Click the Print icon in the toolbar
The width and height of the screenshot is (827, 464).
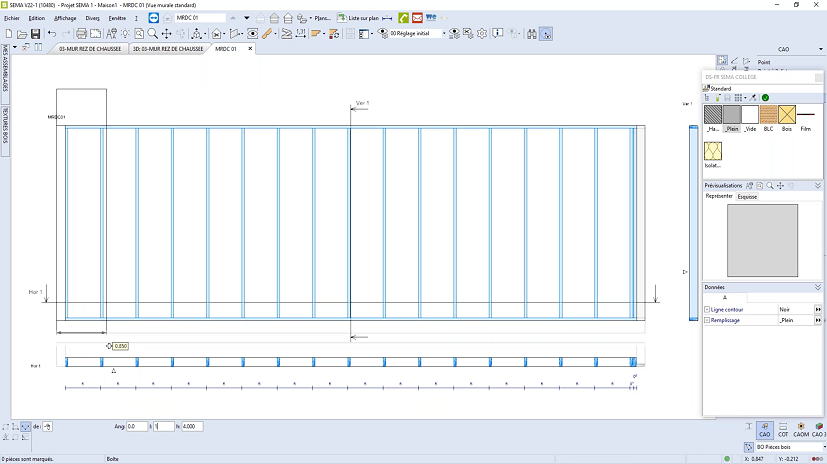point(82,34)
